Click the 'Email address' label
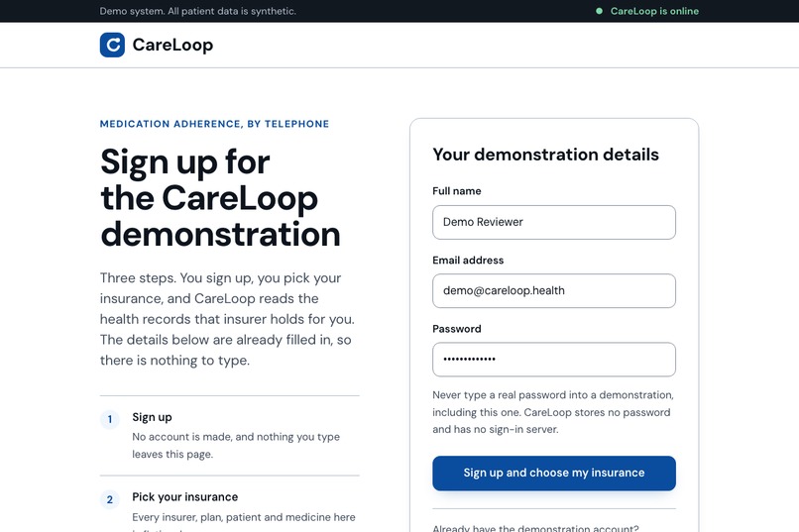Screen dimensions: 799x532 pyautogui.click(x=468, y=261)
